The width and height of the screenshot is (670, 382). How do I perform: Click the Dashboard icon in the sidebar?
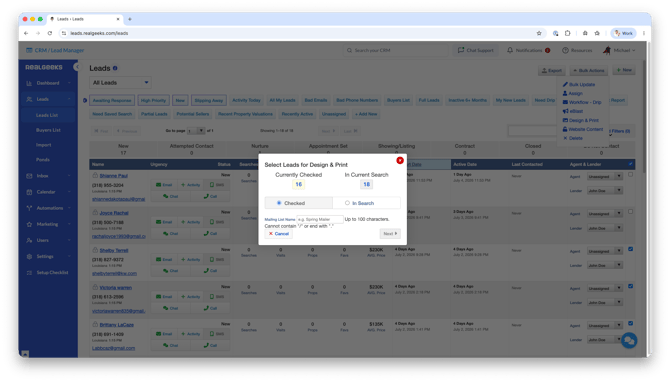point(29,83)
